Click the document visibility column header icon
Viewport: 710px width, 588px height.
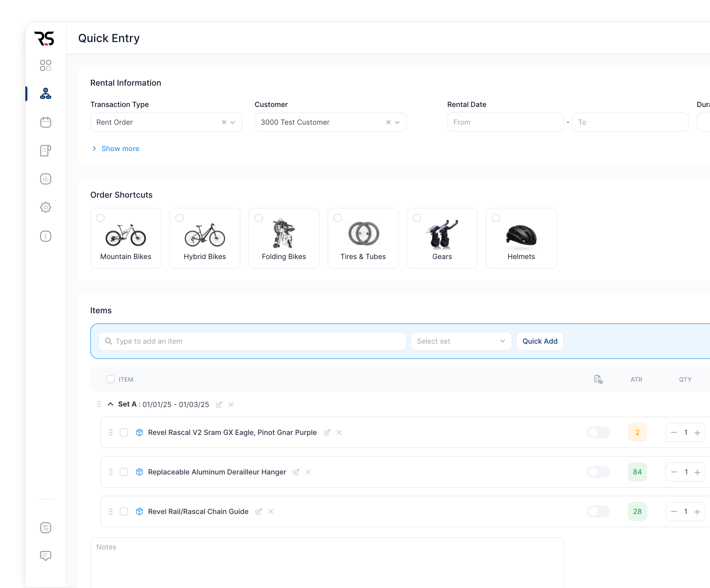[599, 379]
